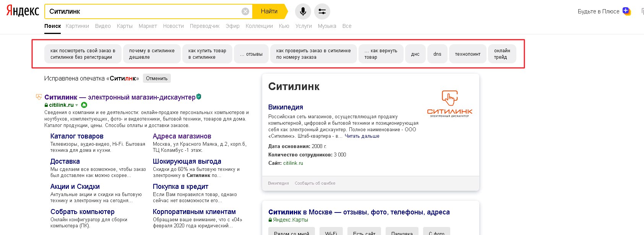This screenshot has height=235, width=644.
Task: Click Отменить to undo typo correction
Action: coord(157,78)
